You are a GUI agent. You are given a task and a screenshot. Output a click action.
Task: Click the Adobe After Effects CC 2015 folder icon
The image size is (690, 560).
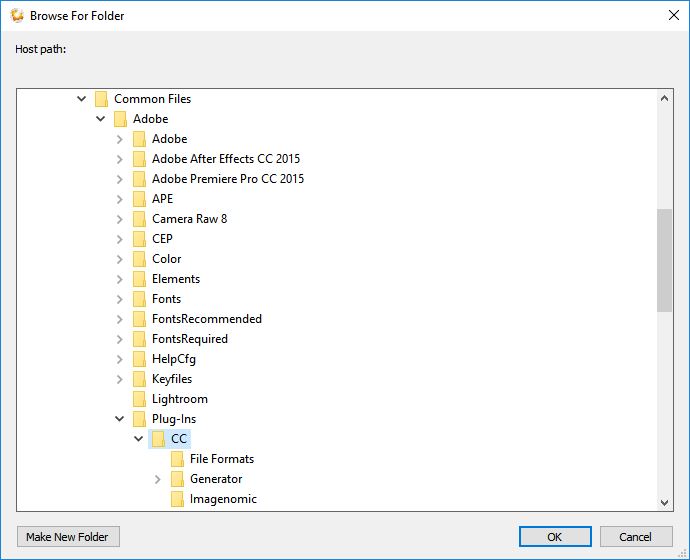[139, 159]
